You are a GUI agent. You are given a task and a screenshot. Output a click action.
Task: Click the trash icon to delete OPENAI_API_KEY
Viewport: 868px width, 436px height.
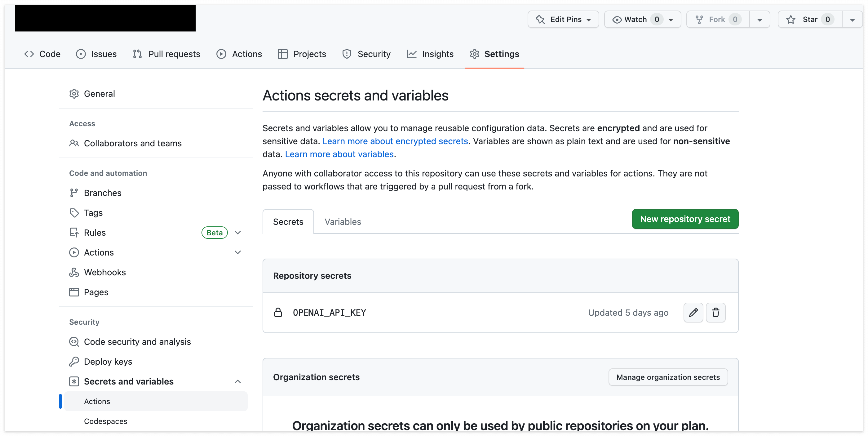point(715,312)
